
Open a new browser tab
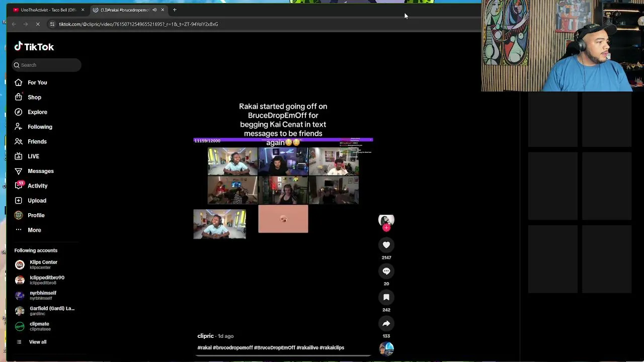[175, 10]
